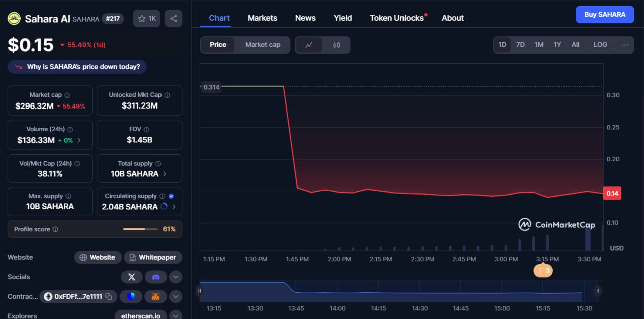The image size is (644, 319).
Task: Open the Chart tab
Action: coord(219,18)
